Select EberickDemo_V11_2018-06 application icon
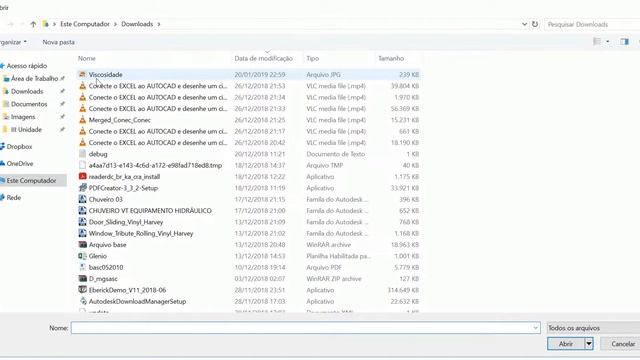Screen dimensions: 640x360 82,290
